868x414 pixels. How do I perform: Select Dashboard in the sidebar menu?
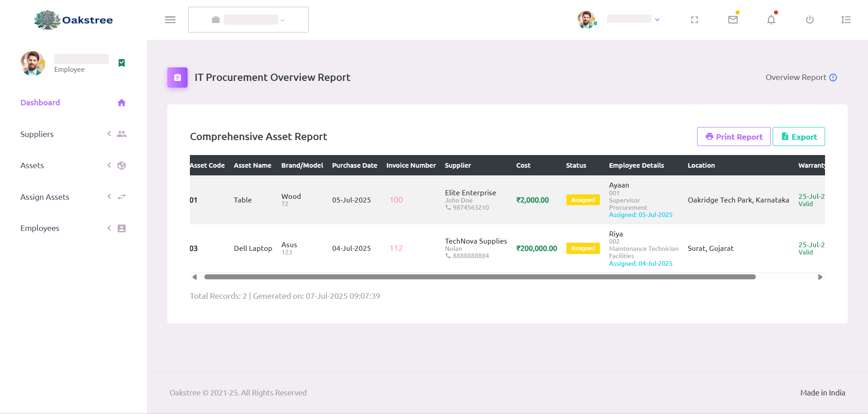[x=40, y=103]
